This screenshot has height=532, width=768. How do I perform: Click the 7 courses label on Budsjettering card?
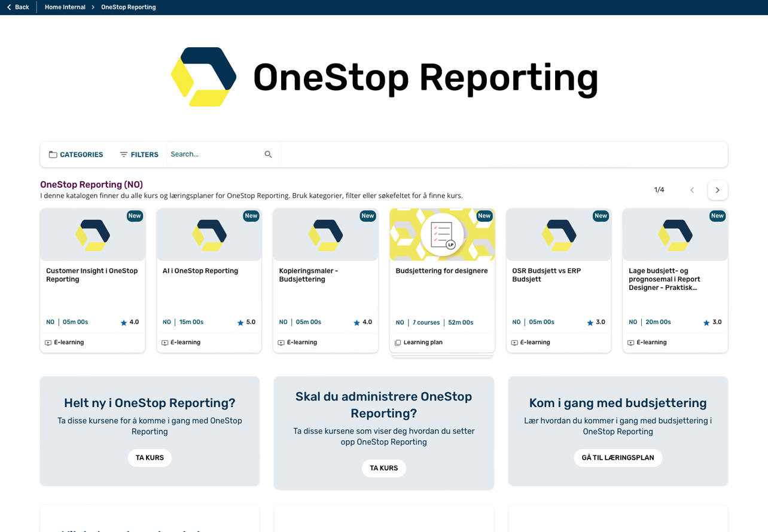point(426,323)
